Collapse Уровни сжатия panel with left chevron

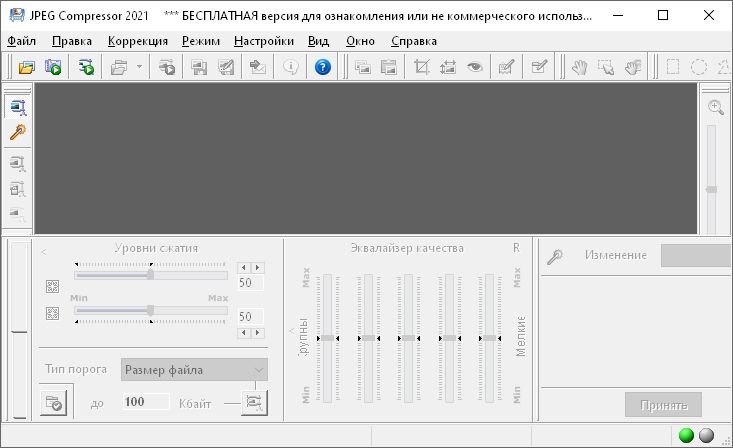[43, 253]
